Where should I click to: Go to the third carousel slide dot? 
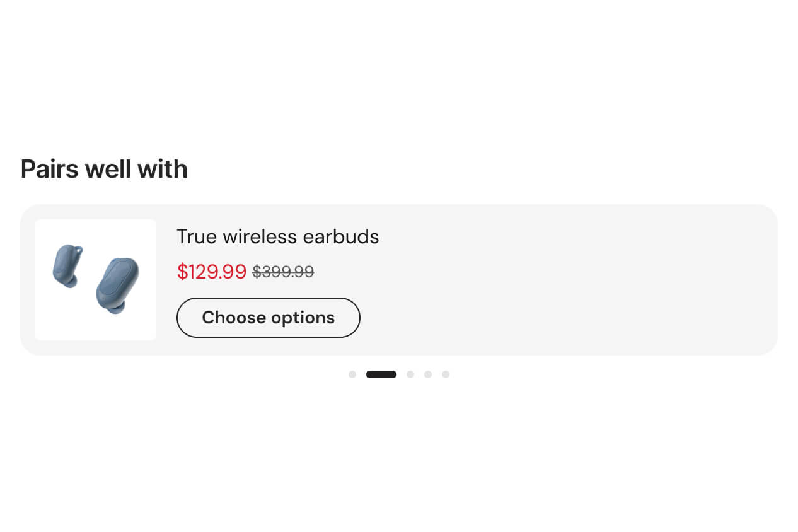(410, 374)
